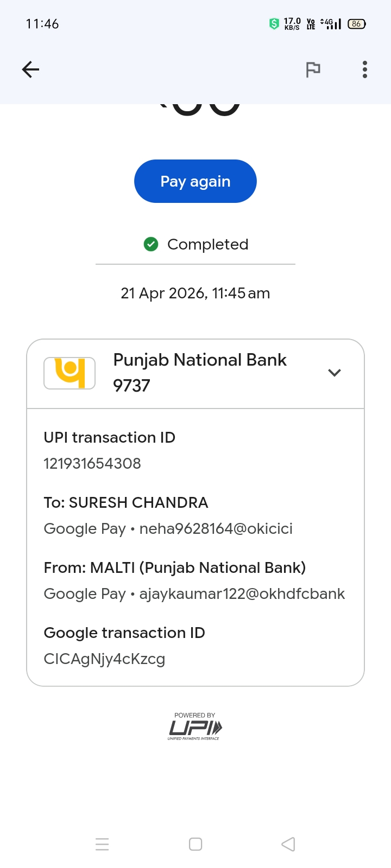Image resolution: width=391 pixels, height=868 pixels.
Task: Tap the UPI transaction ID number
Action: click(x=92, y=464)
